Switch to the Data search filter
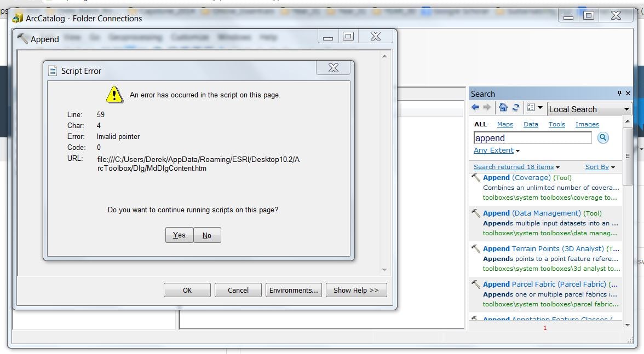 531,124
